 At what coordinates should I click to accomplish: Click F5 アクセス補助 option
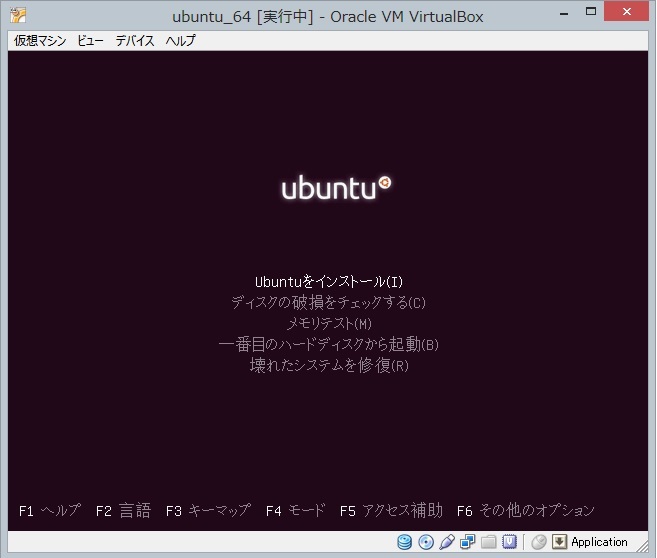(x=391, y=511)
